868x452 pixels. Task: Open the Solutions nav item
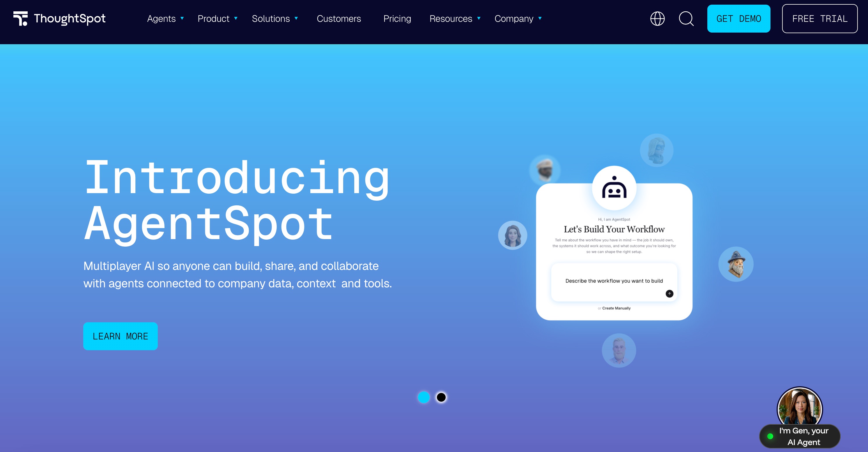click(271, 19)
